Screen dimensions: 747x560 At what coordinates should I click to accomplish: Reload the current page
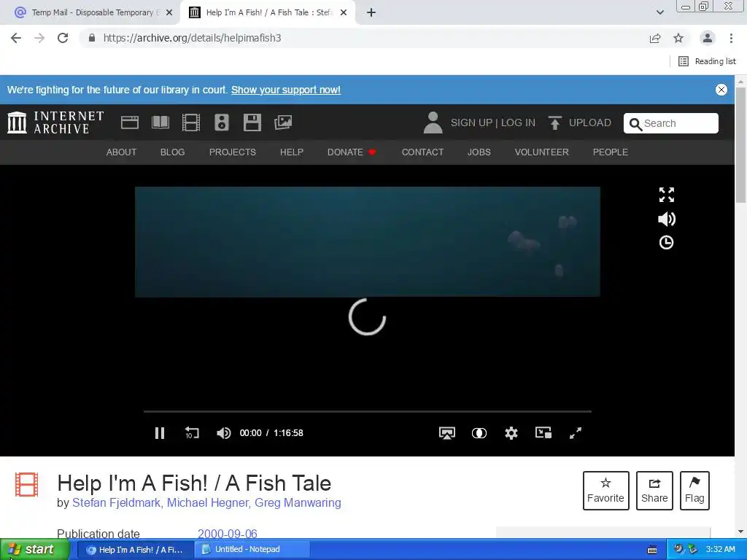(63, 38)
